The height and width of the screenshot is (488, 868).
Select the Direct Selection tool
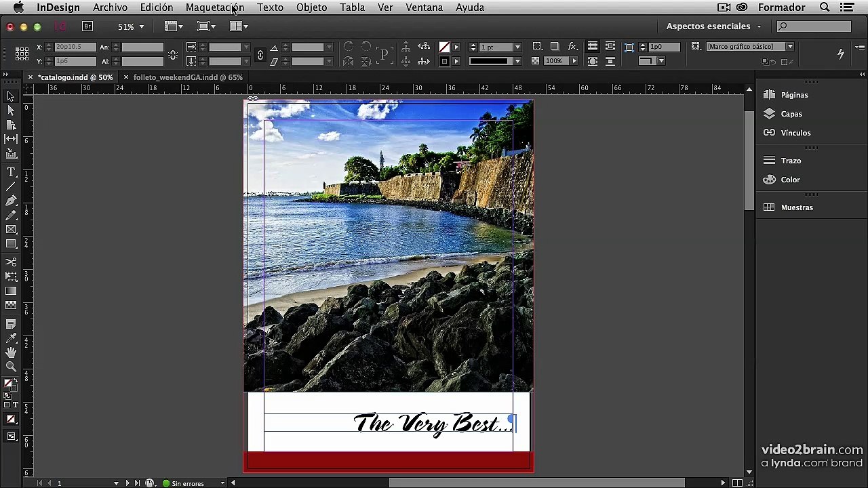[11, 110]
